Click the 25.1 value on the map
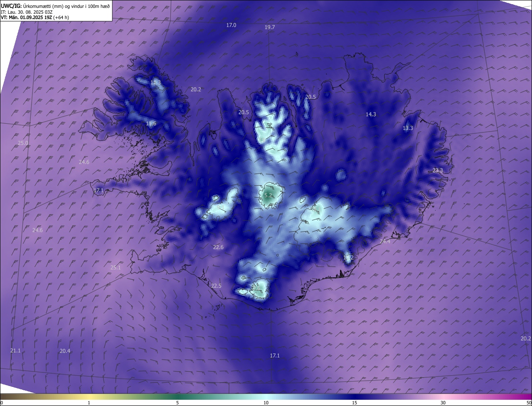The width and height of the screenshot is (532, 406). point(116,268)
